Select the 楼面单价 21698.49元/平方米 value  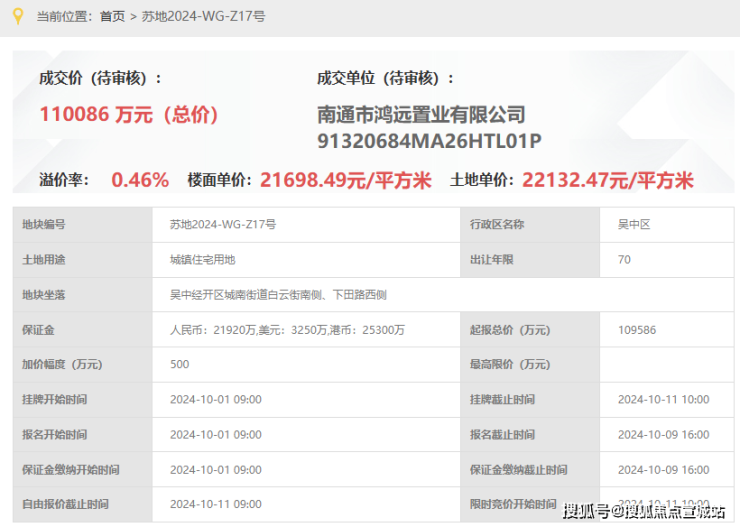(x=345, y=180)
